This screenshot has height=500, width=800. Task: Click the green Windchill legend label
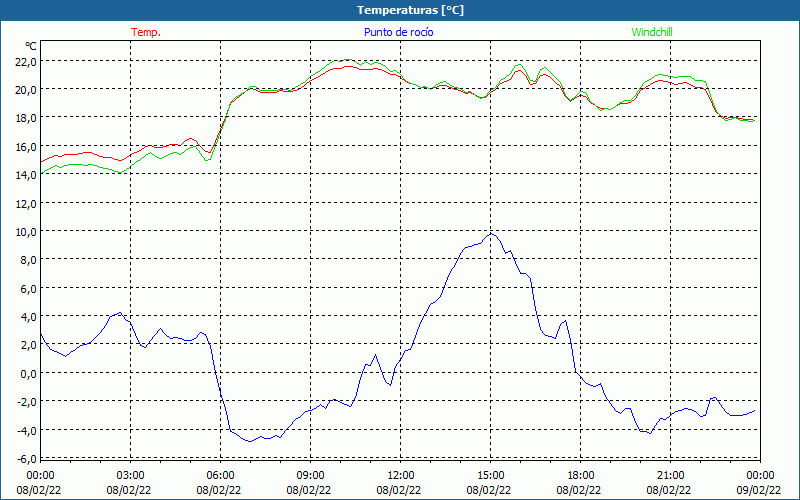point(652,32)
